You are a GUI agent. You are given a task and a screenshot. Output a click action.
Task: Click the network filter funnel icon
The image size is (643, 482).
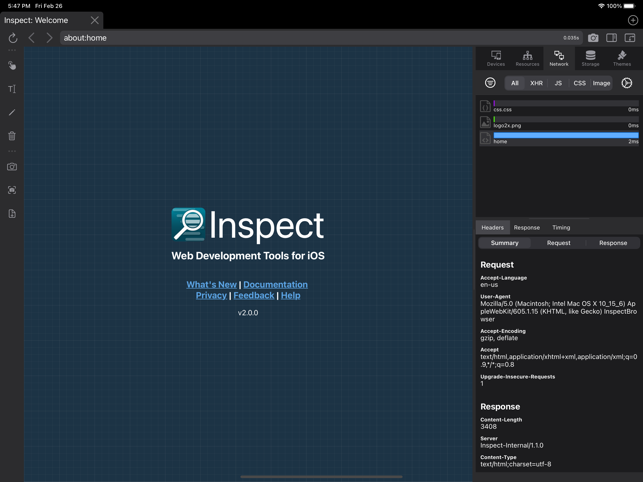[490, 83]
